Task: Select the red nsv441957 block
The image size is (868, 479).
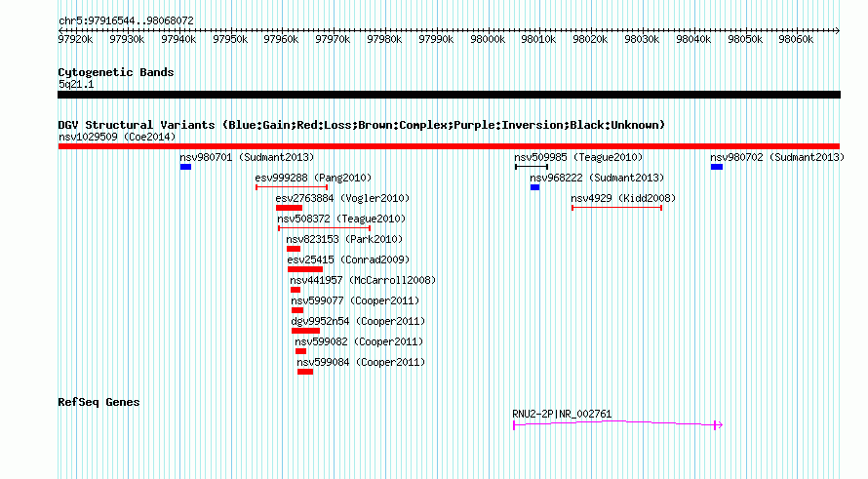Action: click(x=296, y=290)
